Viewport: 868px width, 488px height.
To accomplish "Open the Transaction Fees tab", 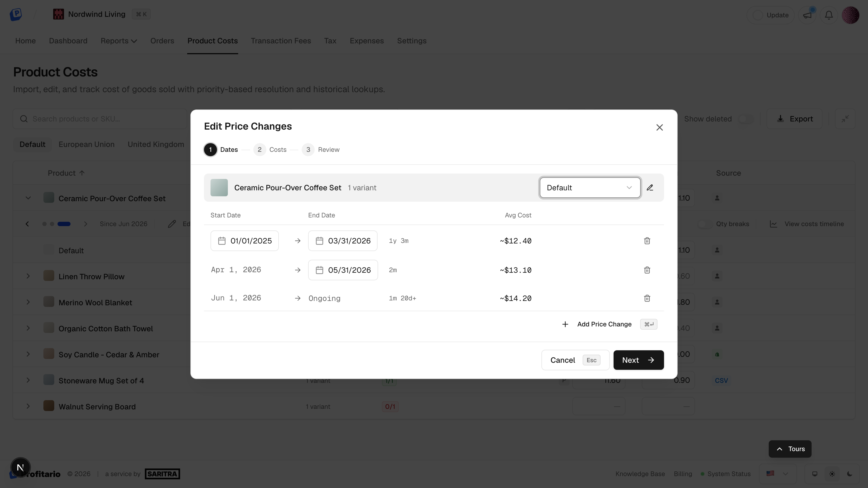I will (x=281, y=41).
